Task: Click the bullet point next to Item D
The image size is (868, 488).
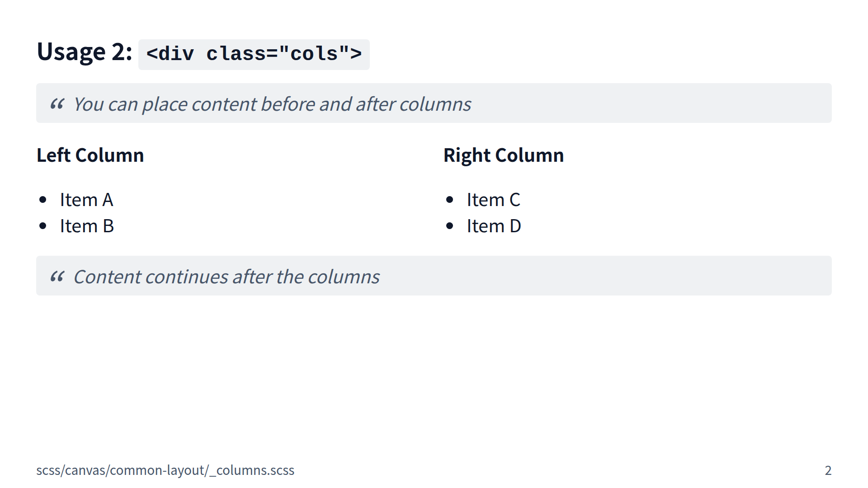Action: [449, 226]
